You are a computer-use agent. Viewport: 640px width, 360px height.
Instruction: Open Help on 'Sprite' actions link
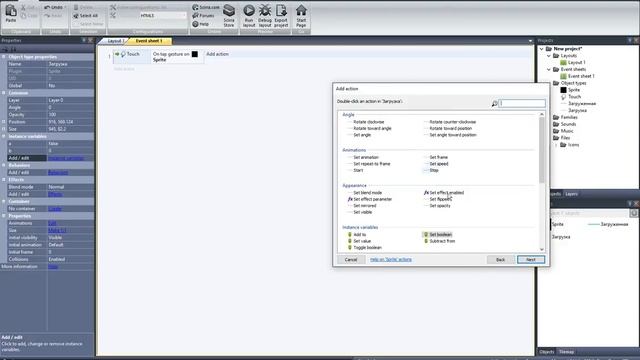(391, 260)
